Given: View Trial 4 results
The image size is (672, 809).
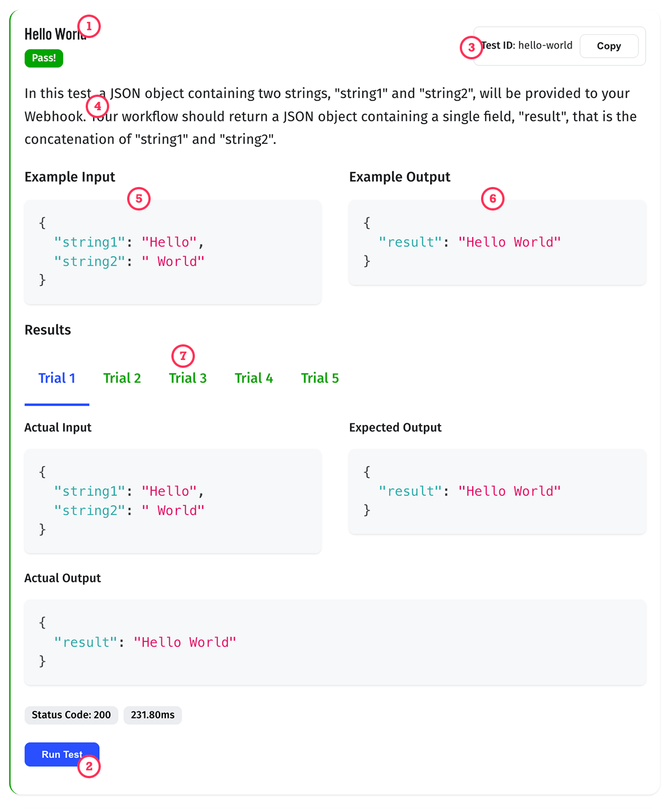Looking at the screenshot, I should (254, 378).
